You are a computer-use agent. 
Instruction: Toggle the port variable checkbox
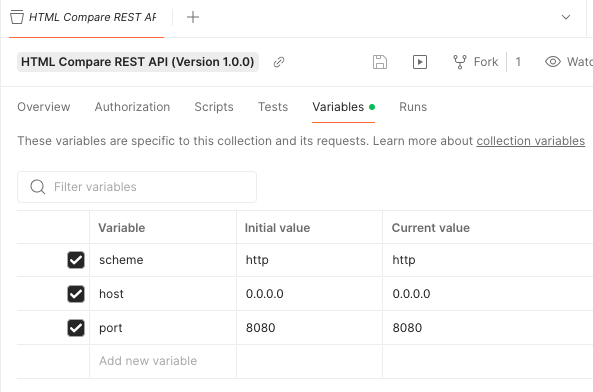pos(76,328)
